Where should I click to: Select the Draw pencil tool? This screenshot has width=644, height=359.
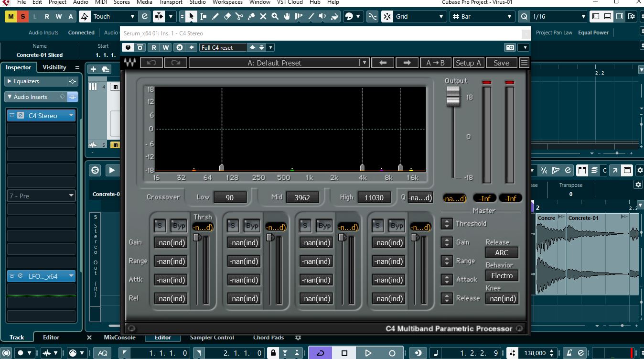click(x=215, y=16)
